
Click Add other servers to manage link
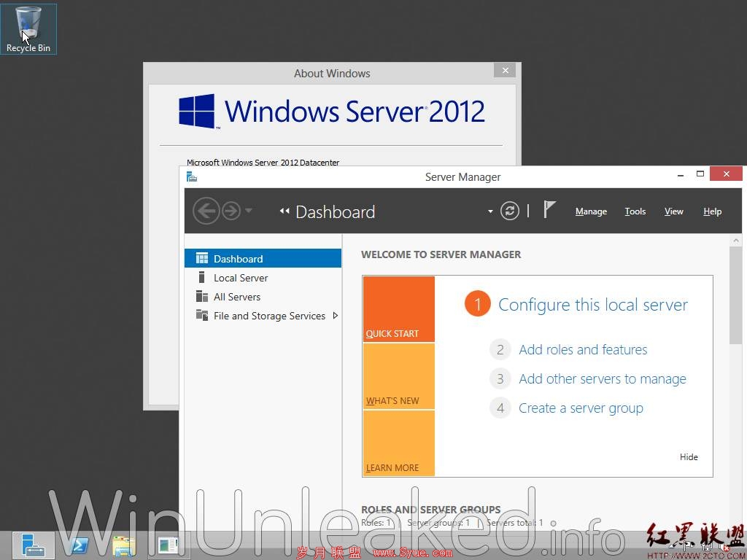click(x=602, y=378)
